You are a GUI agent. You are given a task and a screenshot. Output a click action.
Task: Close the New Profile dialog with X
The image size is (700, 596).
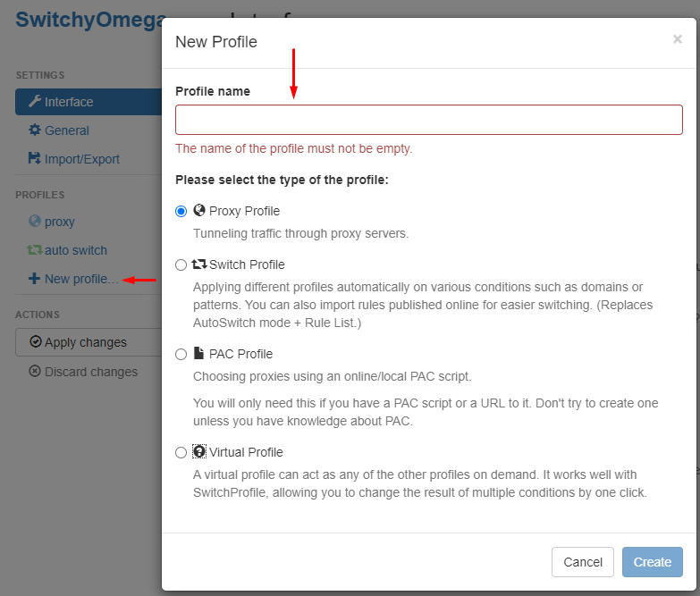pyautogui.click(x=678, y=39)
